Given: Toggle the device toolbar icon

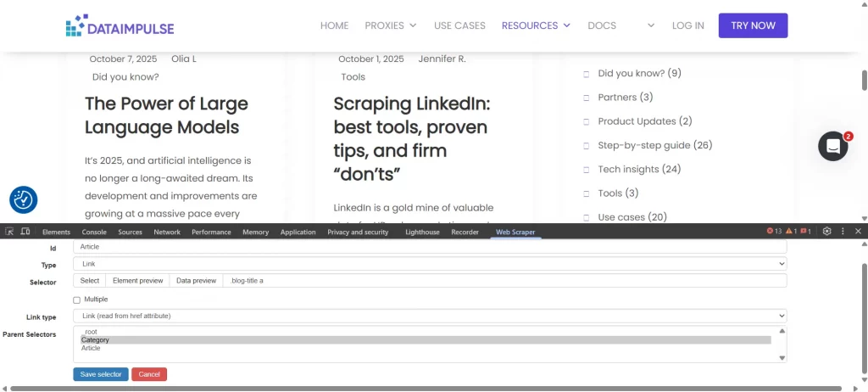Looking at the screenshot, I should point(25,232).
